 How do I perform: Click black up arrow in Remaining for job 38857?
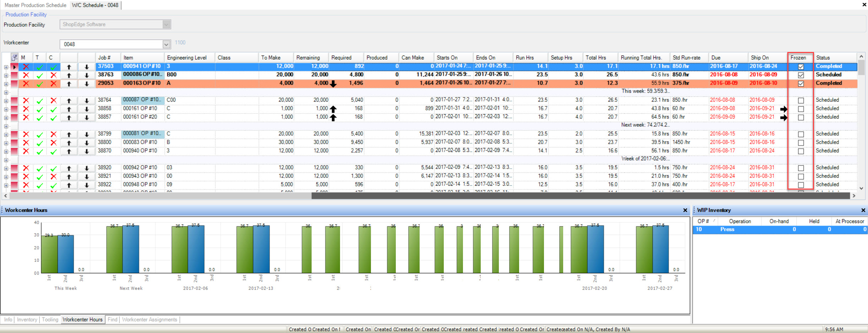click(333, 118)
